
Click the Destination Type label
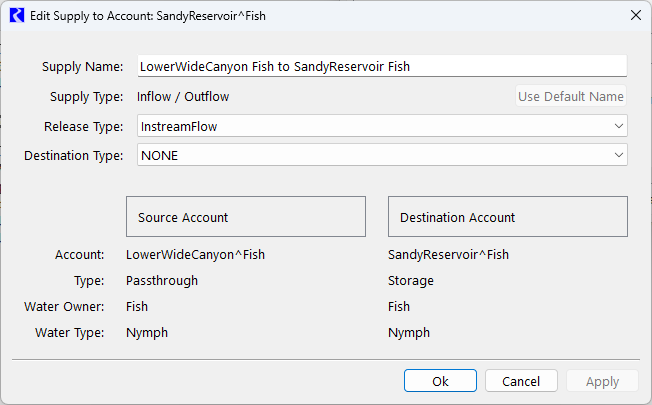pos(73,155)
